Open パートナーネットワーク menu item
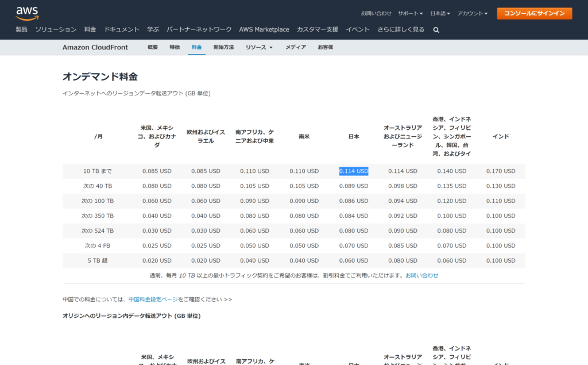The height and width of the screenshot is (365, 588). 199,29
